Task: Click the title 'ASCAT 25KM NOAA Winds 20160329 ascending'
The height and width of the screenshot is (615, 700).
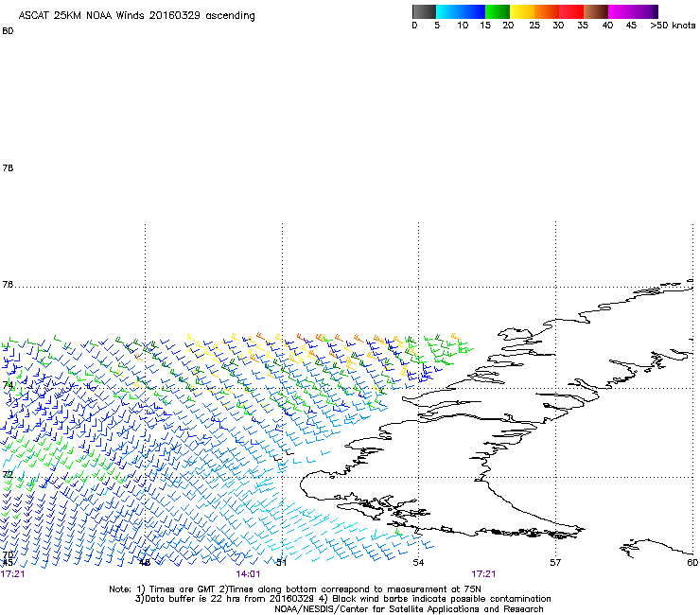Action: pyautogui.click(x=136, y=16)
